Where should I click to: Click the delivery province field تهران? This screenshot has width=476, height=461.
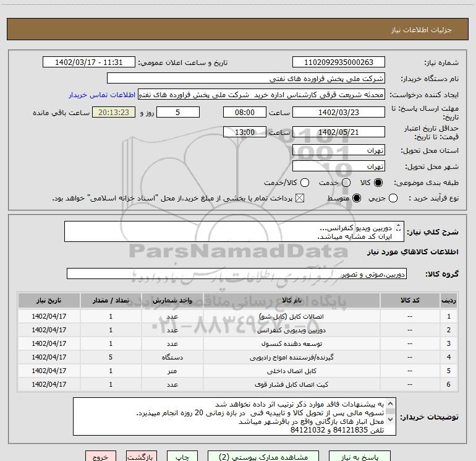pos(339,150)
